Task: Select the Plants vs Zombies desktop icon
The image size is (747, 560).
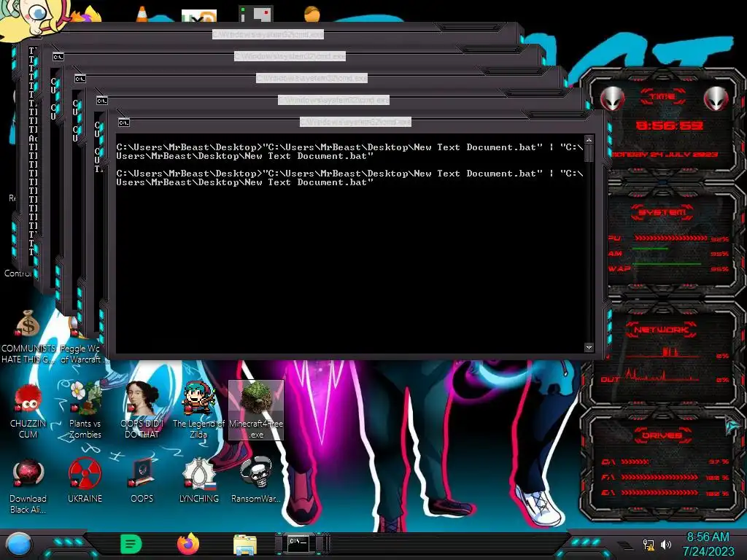Action: point(85,410)
